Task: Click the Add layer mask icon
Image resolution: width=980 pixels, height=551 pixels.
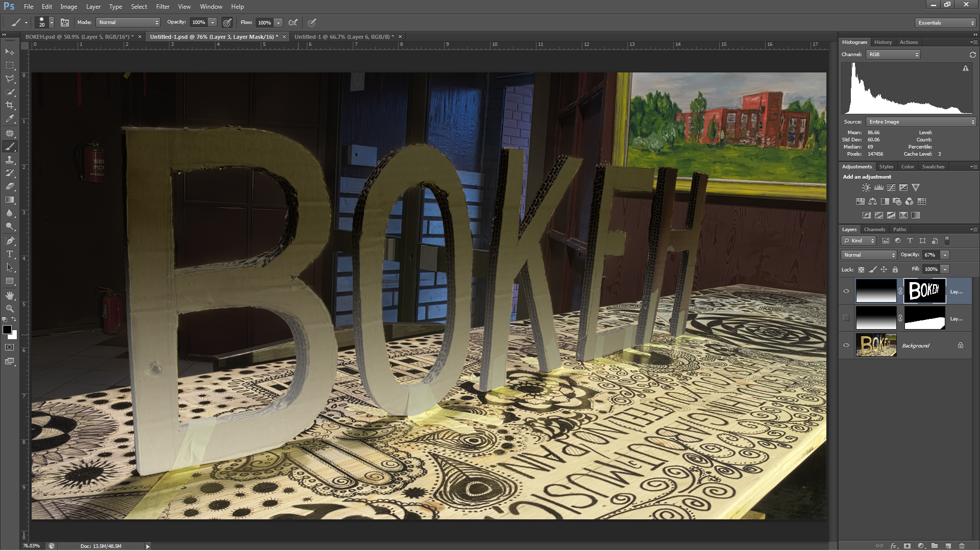Action: pyautogui.click(x=907, y=546)
